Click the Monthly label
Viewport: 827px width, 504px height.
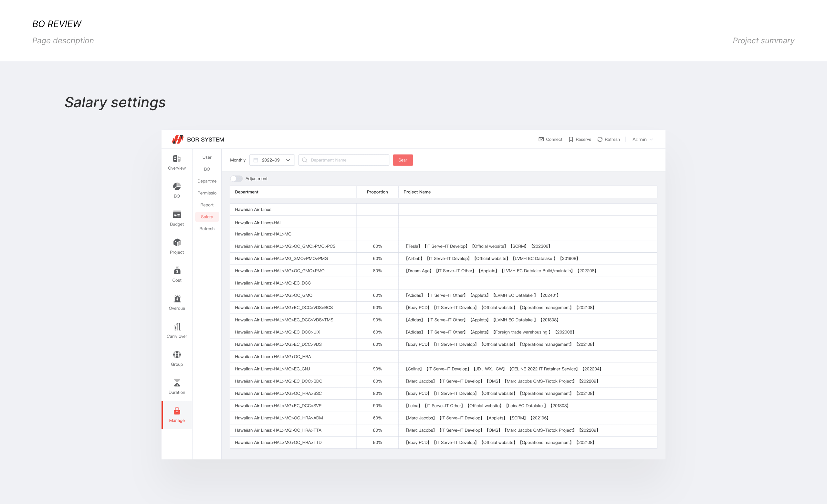coord(238,160)
